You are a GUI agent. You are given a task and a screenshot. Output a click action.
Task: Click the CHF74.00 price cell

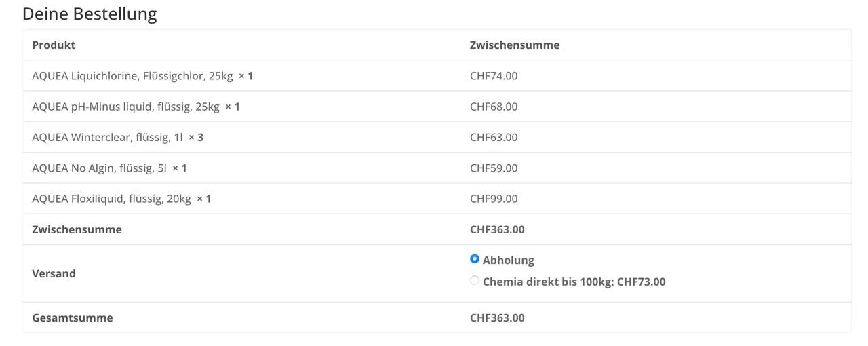pyautogui.click(x=494, y=76)
